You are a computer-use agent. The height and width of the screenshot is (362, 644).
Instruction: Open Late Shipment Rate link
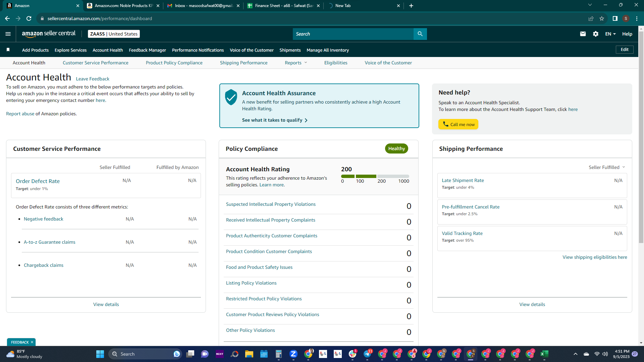463,180
